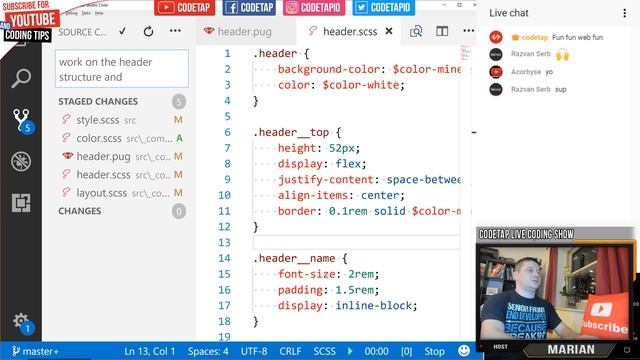Collapse the CHANGES section
640x360 pixels.
coord(80,211)
